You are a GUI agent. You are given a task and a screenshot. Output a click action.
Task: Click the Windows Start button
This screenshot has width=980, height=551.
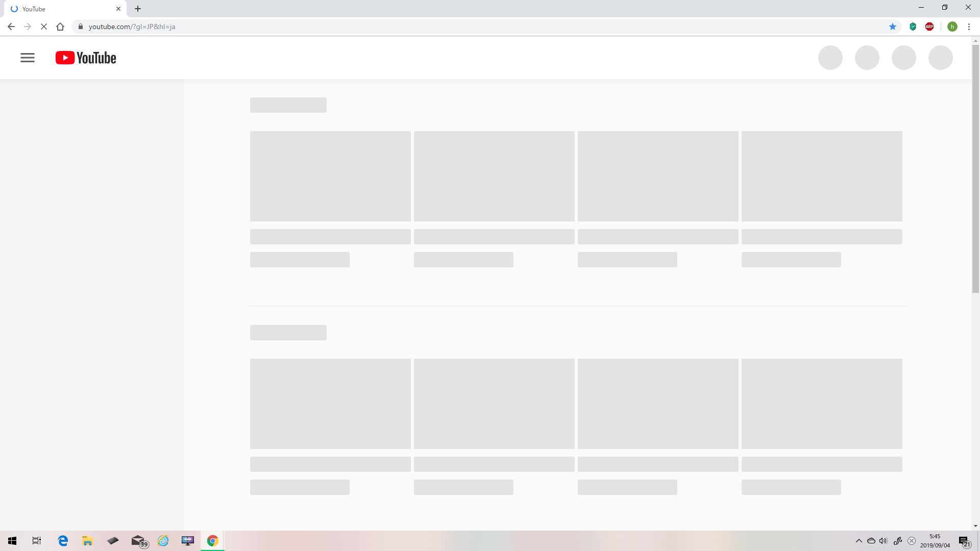pos(11,540)
